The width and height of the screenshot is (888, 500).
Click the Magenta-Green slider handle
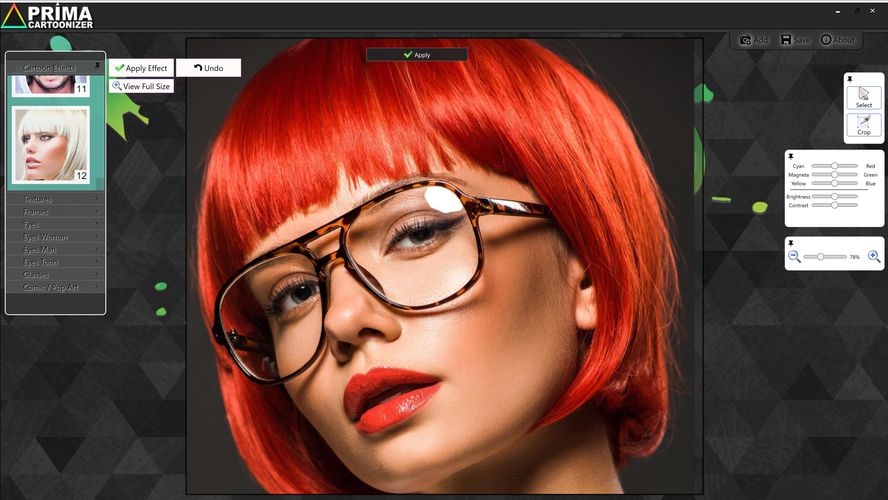[834, 174]
